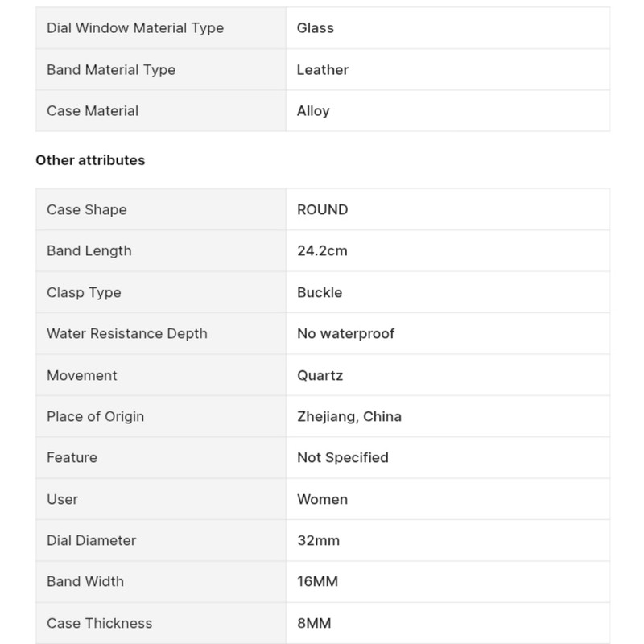Select the Buckle value text
644x644 pixels.
(320, 292)
